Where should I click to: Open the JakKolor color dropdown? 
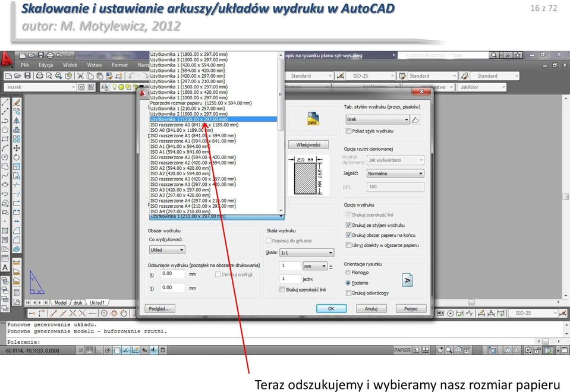point(482,87)
